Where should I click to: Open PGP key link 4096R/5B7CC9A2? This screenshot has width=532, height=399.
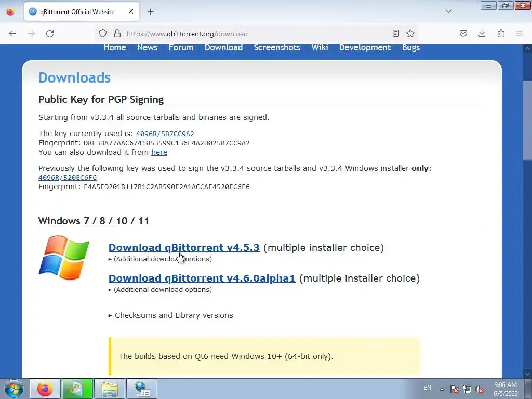pyautogui.click(x=165, y=134)
